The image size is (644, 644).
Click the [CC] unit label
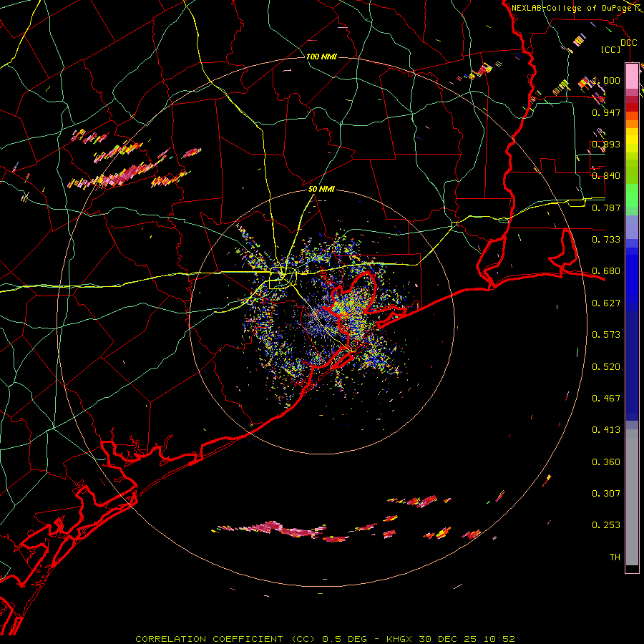[x=611, y=49]
